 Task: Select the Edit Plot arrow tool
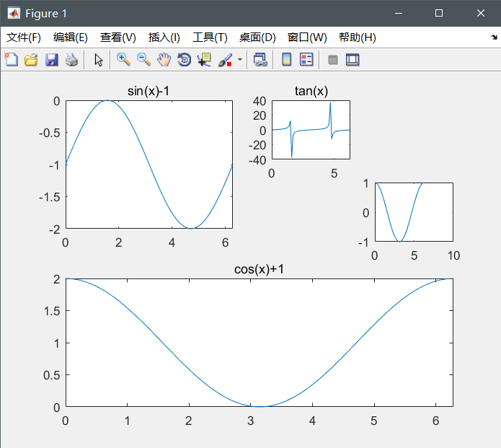pos(99,60)
